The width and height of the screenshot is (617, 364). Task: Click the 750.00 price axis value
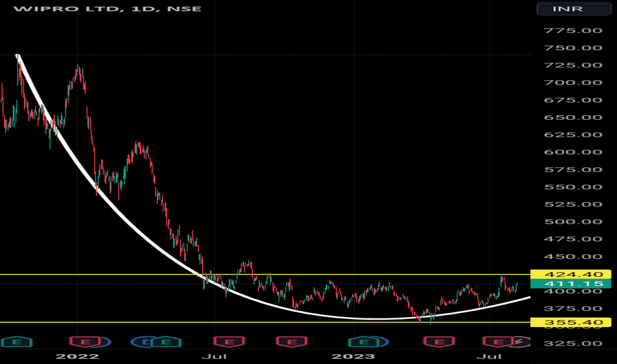tap(573, 48)
